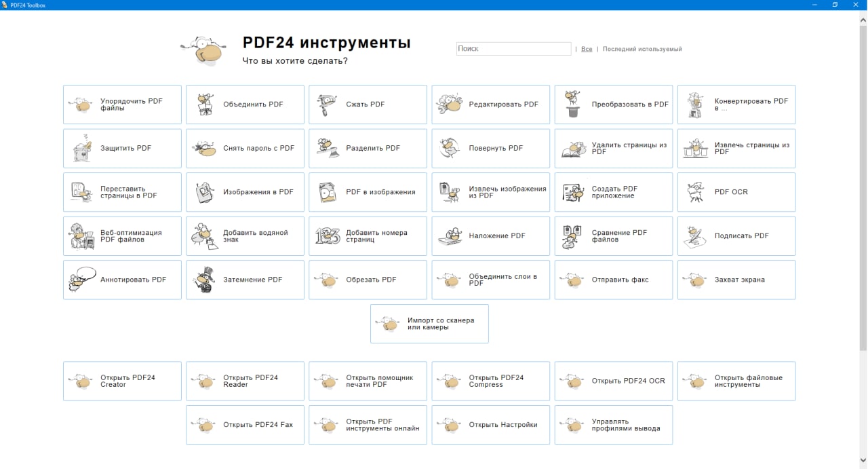868x469 pixels.
Task: Open Открыть помощник печати PDF tile
Action: [368, 381]
